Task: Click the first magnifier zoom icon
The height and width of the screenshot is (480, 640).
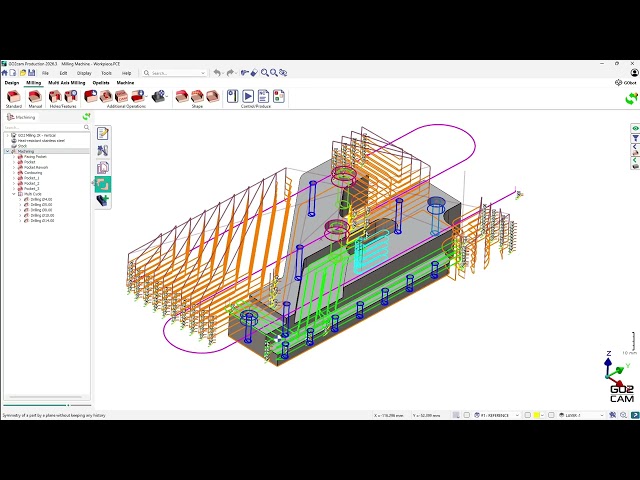Action: 264,73
